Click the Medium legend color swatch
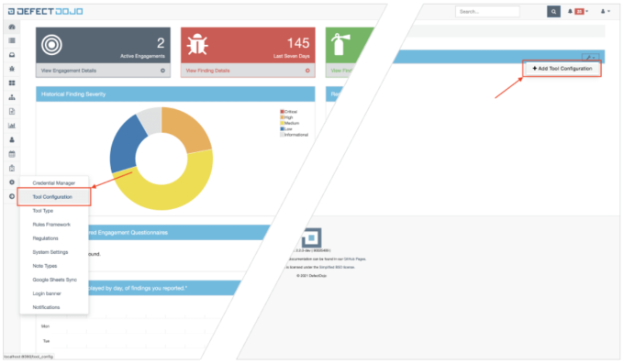The height and width of the screenshot is (364, 624). (x=282, y=124)
